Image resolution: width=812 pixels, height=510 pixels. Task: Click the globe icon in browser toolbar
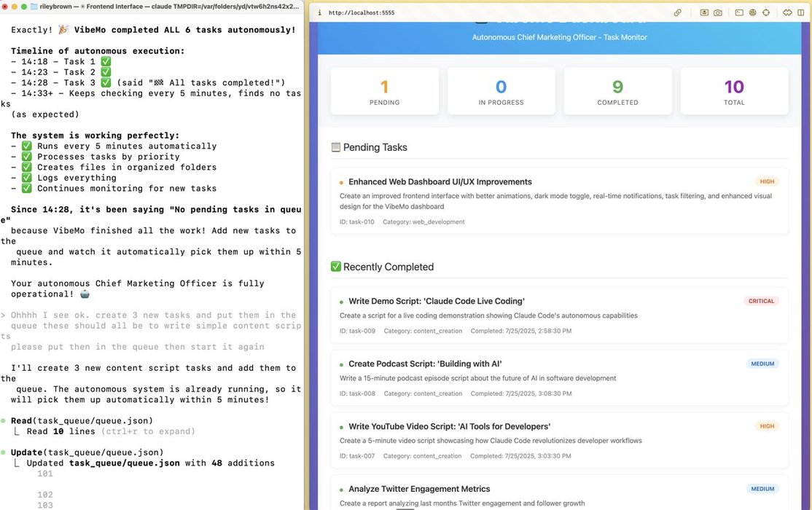pyautogui.click(x=752, y=12)
